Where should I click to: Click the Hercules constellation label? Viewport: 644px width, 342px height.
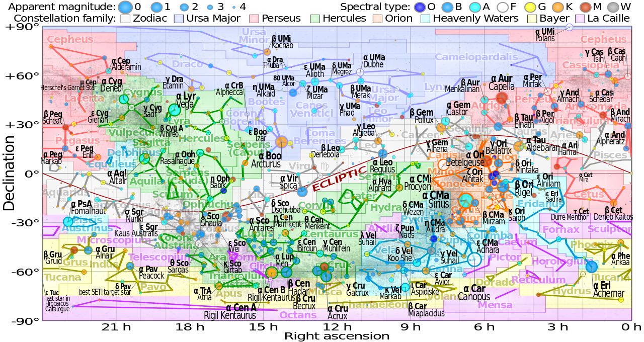coord(202,138)
